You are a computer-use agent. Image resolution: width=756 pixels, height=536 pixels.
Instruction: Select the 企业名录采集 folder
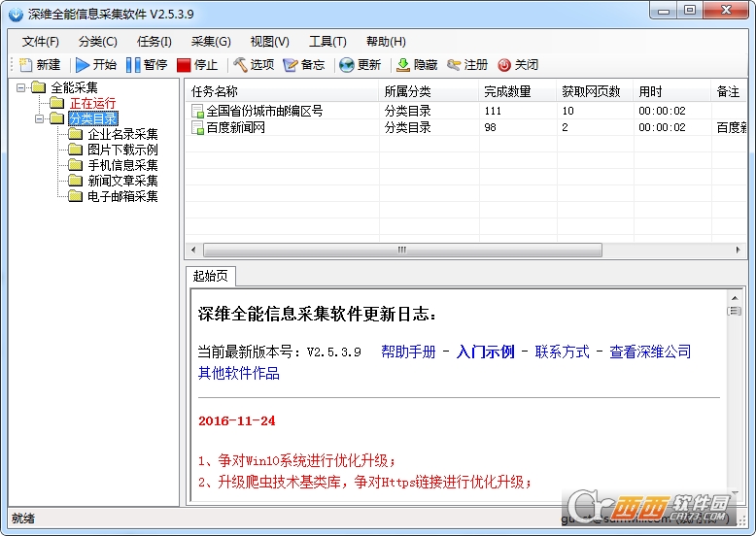[x=122, y=134]
